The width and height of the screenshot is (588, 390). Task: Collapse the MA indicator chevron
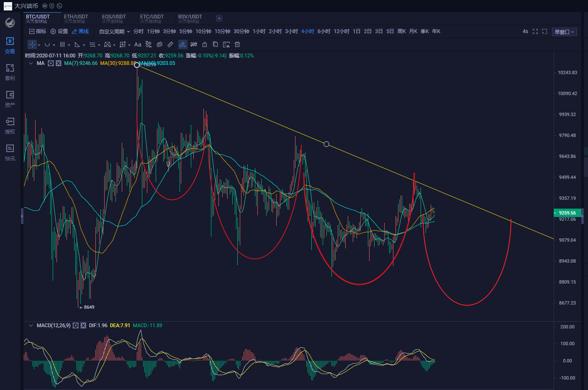pos(31,63)
